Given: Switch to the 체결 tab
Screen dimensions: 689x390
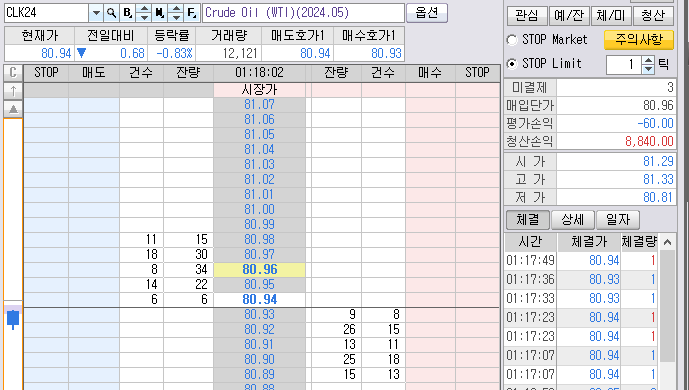Looking at the screenshot, I should [x=528, y=220].
